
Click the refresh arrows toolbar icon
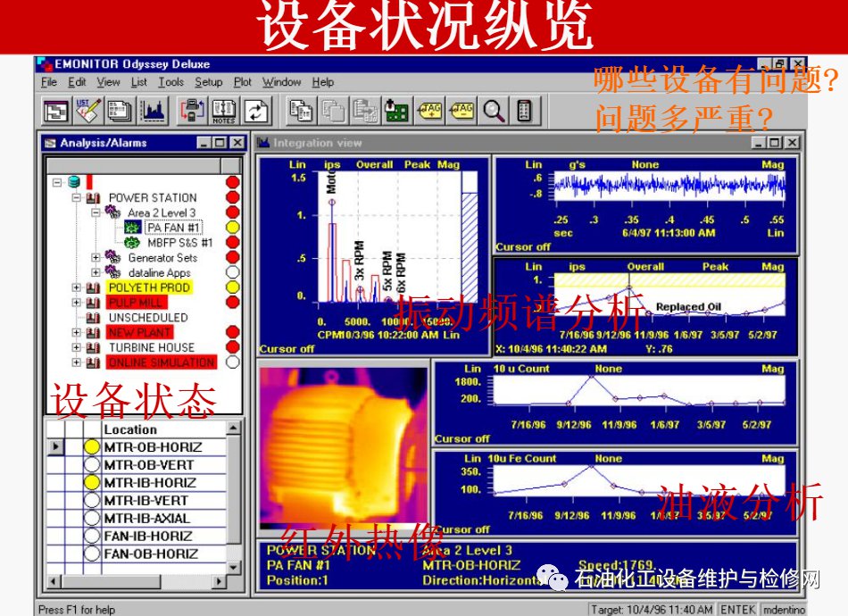point(256,111)
